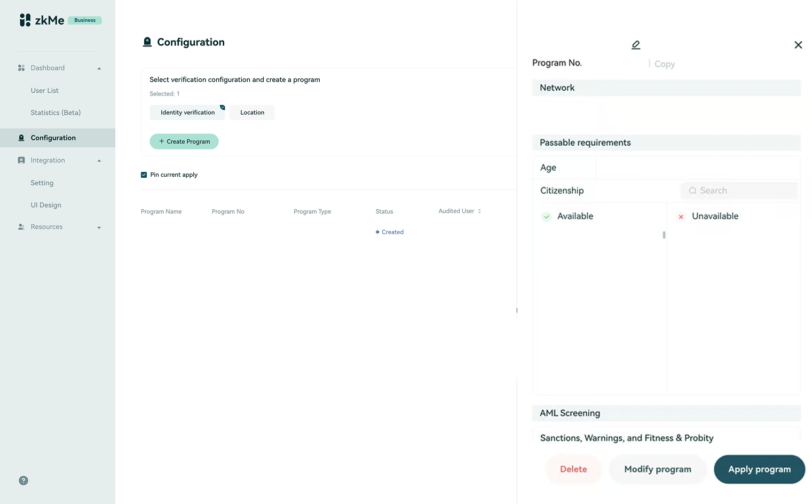
Task: Click the pencil edit icon in the program panel
Action: [636, 45]
